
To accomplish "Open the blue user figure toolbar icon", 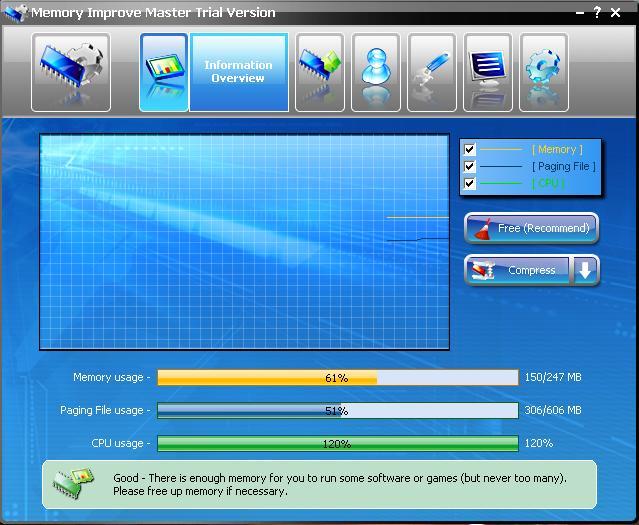I will (x=376, y=73).
